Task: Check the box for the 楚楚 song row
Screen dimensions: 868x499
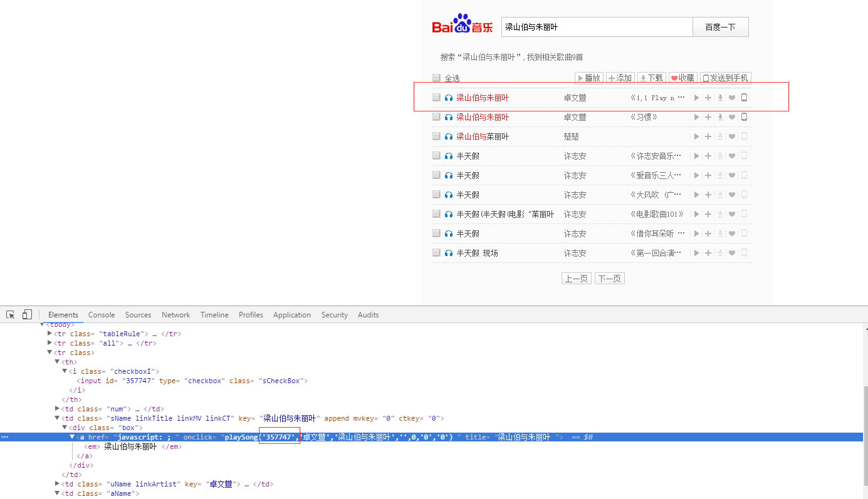Action: (436, 136)
